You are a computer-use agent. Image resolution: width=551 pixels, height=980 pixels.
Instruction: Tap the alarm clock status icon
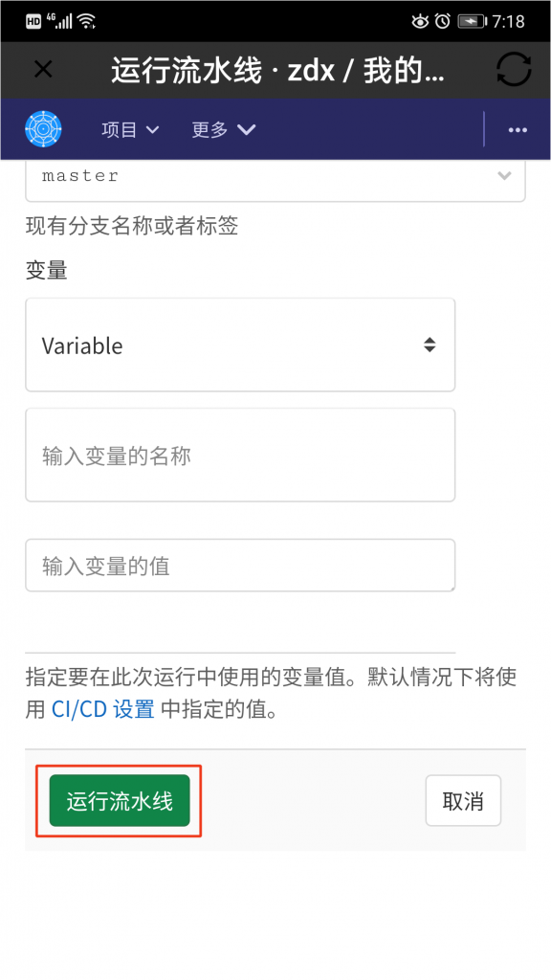pyautogui.click(x=442, y=21)
